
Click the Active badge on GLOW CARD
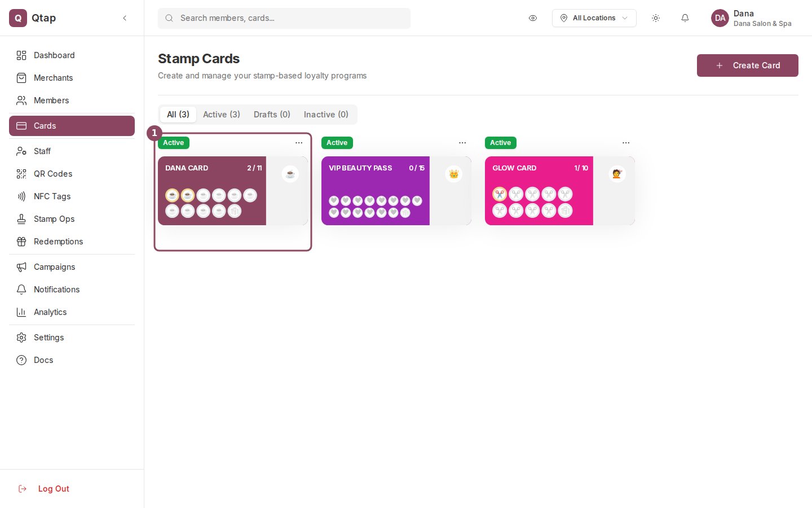tap(501, 143)
